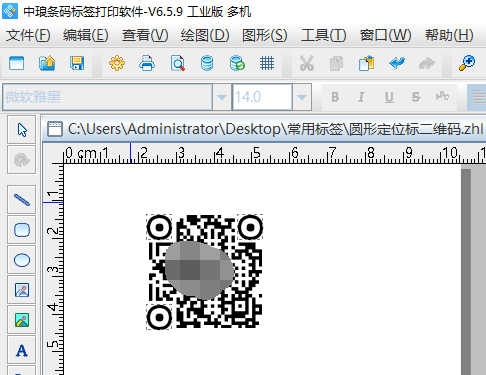
Task: Expand the font name dropdown arrow
Action: [x=222, y=97]
